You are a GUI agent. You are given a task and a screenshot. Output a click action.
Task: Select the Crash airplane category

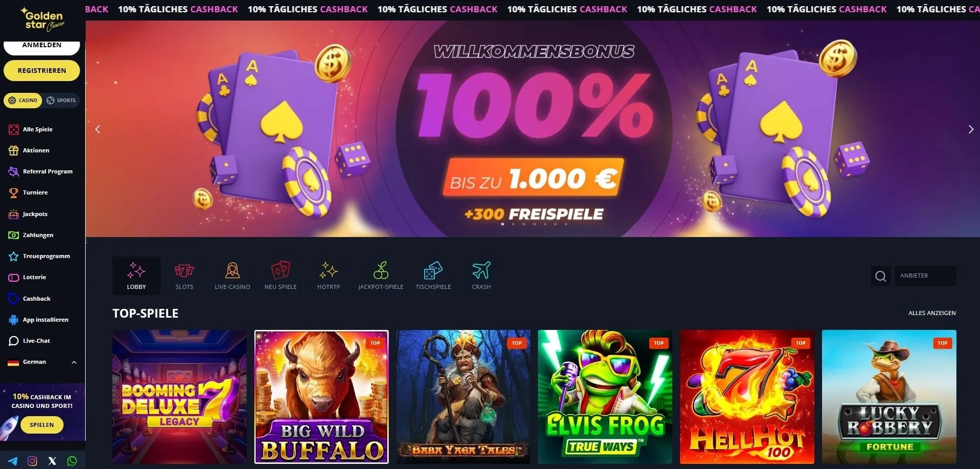coord(481,276)
